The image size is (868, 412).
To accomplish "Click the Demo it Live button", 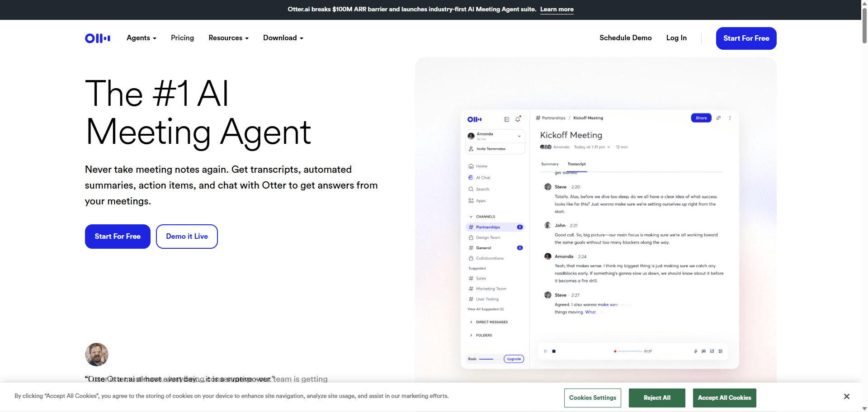I will click(x=187, y=237).
